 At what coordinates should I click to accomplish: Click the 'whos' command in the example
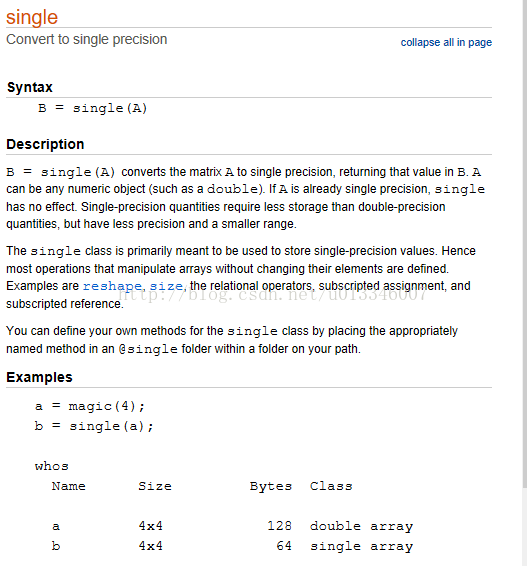52,466
